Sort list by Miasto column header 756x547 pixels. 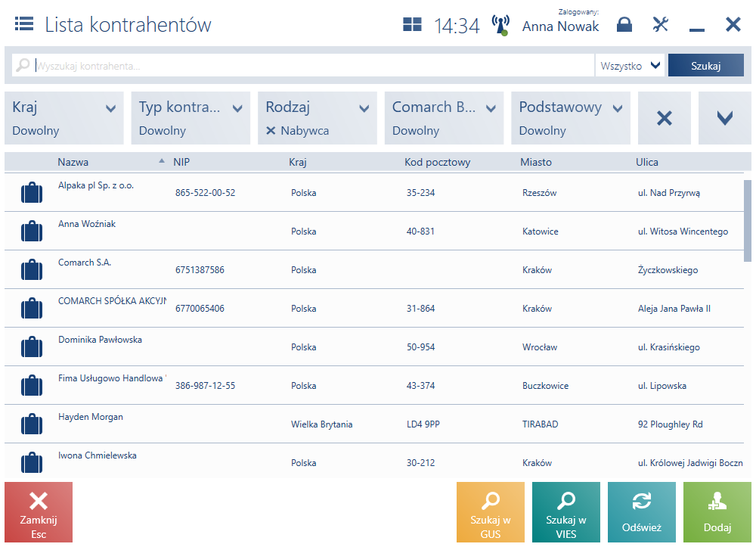tap(536, 162)
